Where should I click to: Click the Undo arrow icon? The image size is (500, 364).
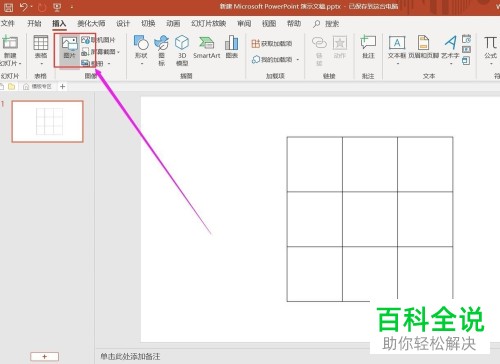(x=23, y=7)
